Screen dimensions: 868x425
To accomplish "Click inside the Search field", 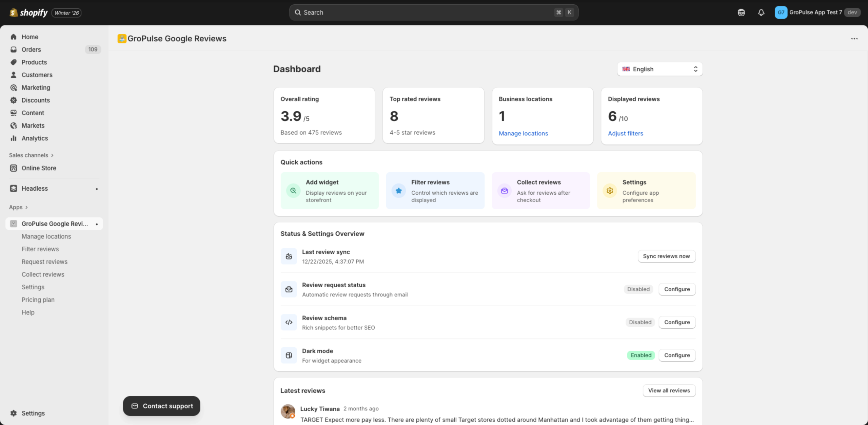I will pyautogui.click(x=434, y=12).
